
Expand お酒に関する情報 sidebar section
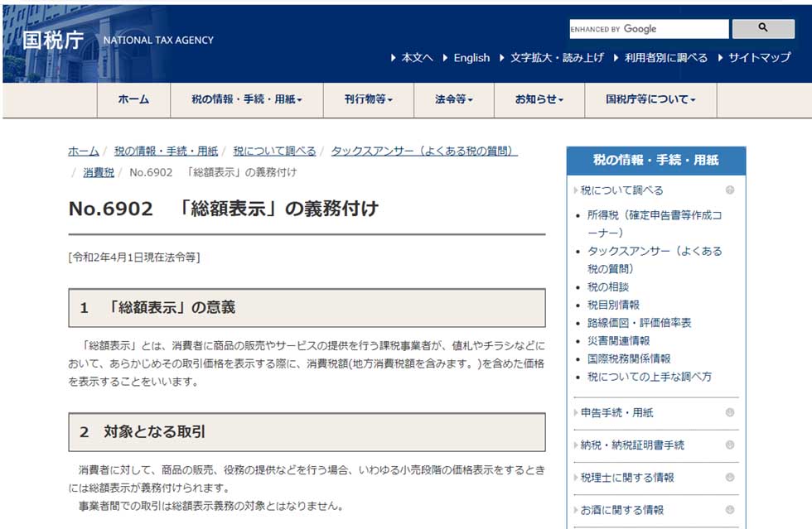(621, 510)
